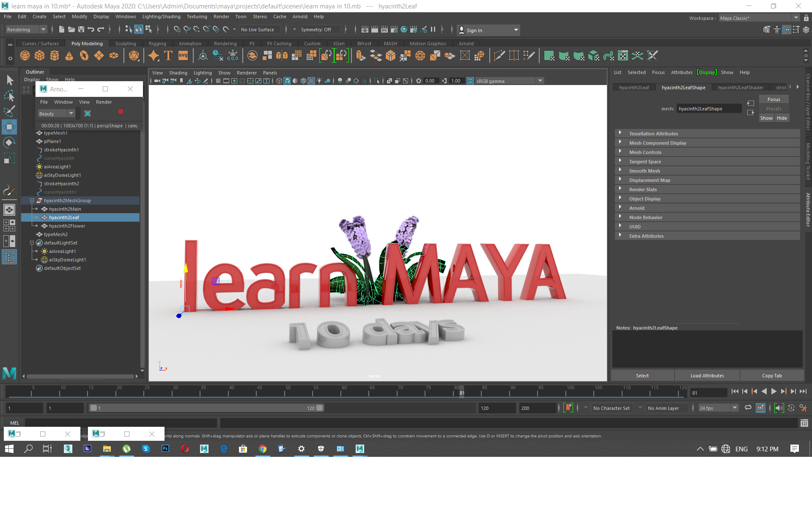Screen dimensions: 812x511
Task: Create a polygon cube from the shelf
Action: [40, 56]
